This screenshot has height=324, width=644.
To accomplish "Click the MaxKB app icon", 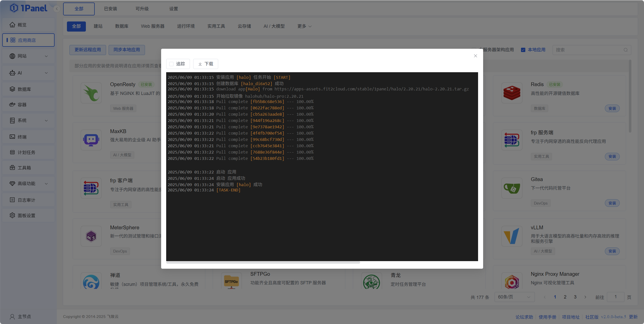I will 91,140.
